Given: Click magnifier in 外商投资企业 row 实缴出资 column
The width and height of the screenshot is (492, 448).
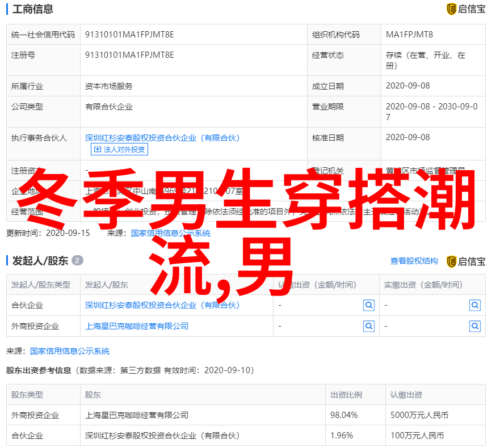Looking at the screenshot, I should 475,327.
